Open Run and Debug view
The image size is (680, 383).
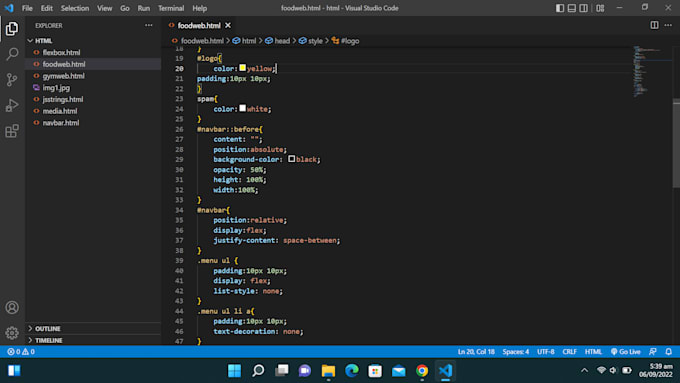pyautogui.click(x=12, y=105)
